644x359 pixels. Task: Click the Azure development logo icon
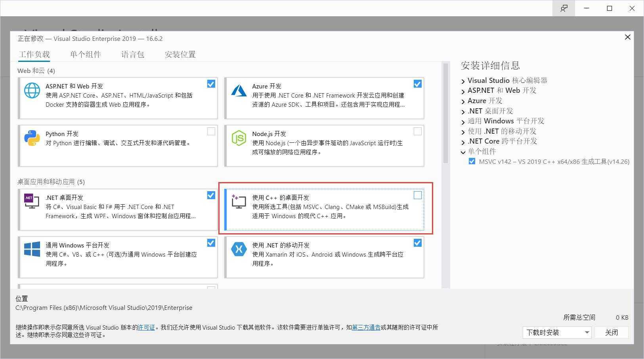tap(239, 90)
